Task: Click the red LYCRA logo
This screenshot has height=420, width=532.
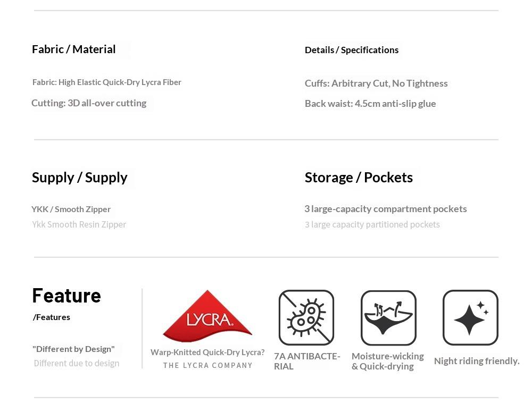Action: tap(207, 316)
